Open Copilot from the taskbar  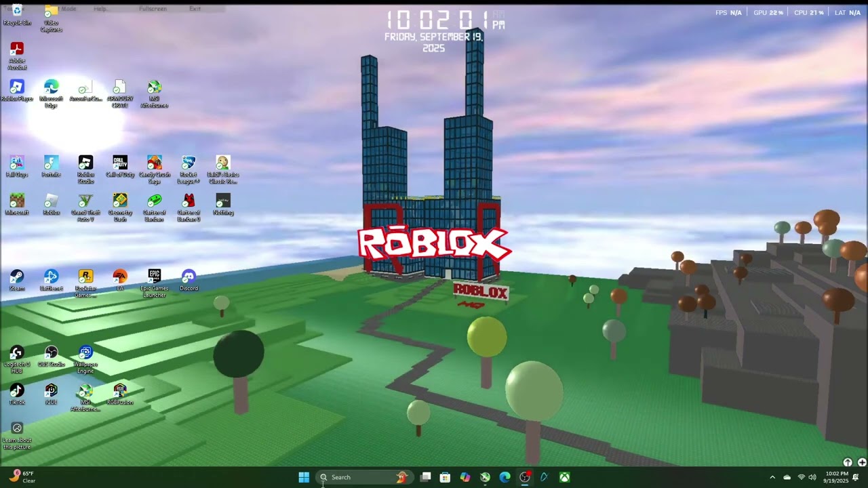[x=465, y=477]
